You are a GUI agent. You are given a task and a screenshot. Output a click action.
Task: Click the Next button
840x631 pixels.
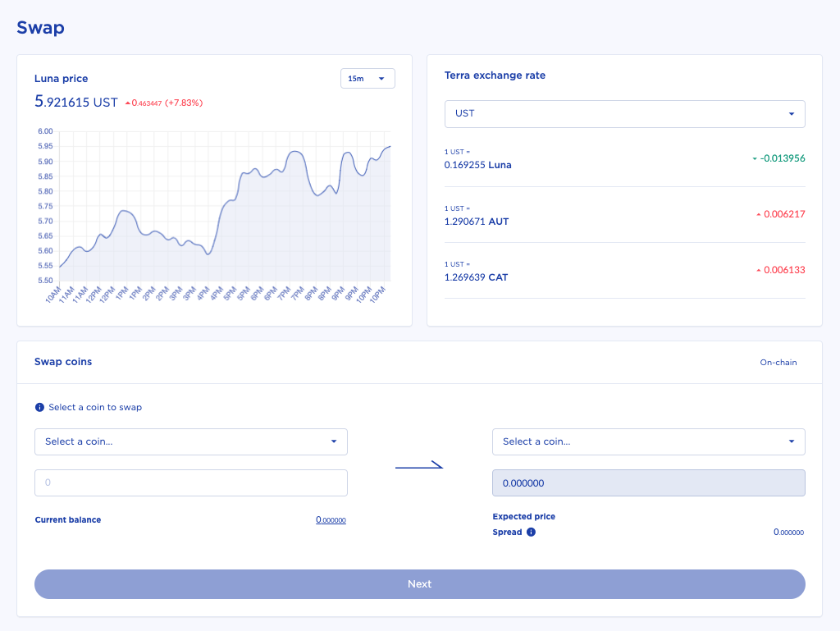pyautogui.click(x=419, y=584)
